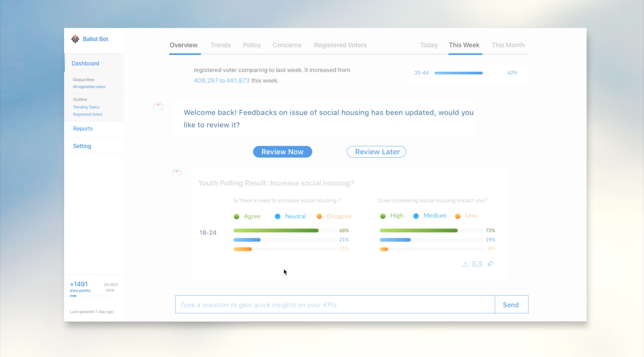Choose the Review Later button
Screen dimensions: 644x357
376,152
